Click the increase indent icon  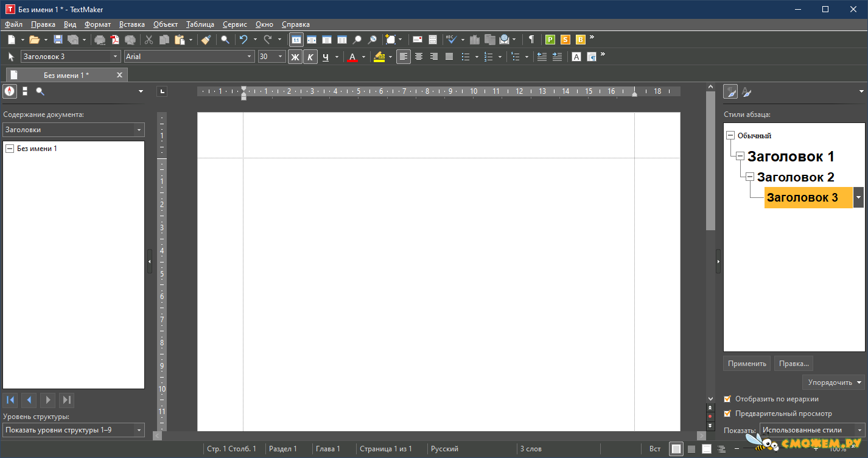557,57
